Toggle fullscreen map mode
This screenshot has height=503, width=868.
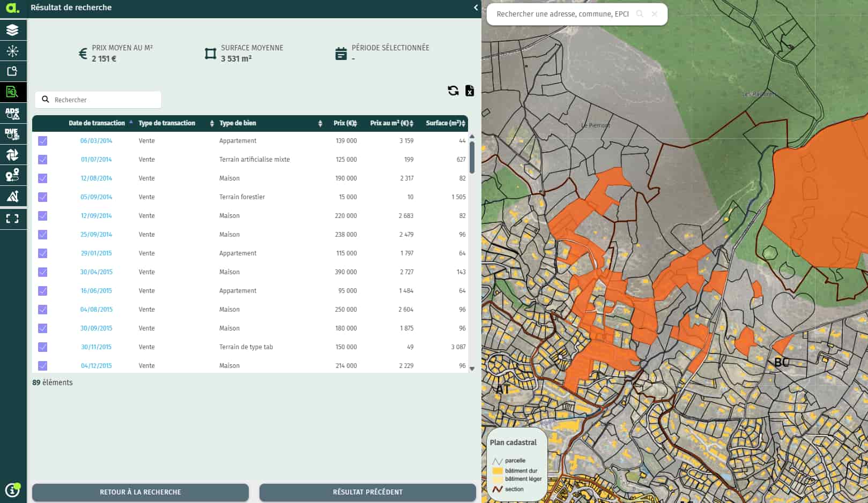point(12,219)
